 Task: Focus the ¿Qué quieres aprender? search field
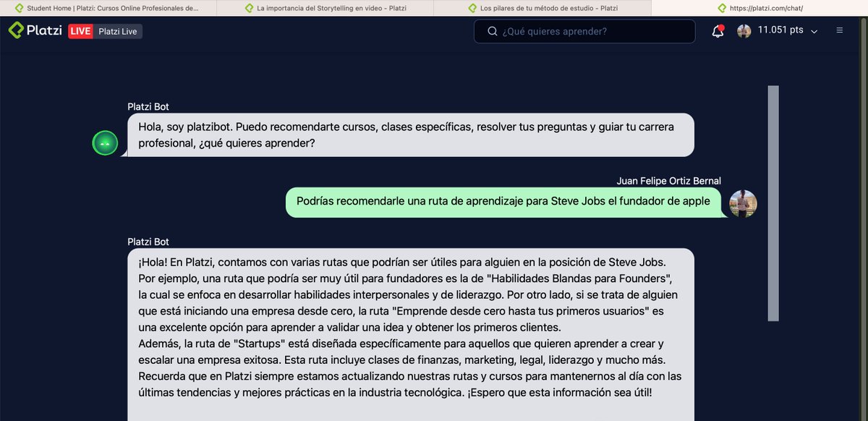coord(584,31)
